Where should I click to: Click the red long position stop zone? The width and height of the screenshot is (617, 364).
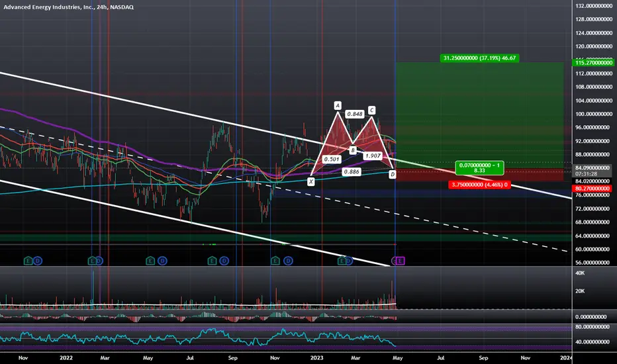(x=479, y=175)
